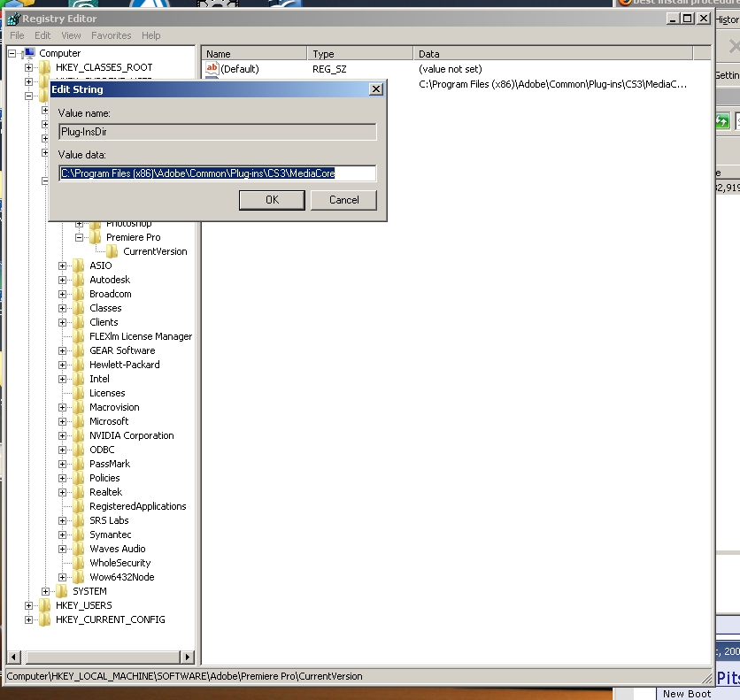740x700 pixels.
Task: Expand HKEY_CURRENT_CONFIG node
Action: pyautogui.click(x=29, y=619)
